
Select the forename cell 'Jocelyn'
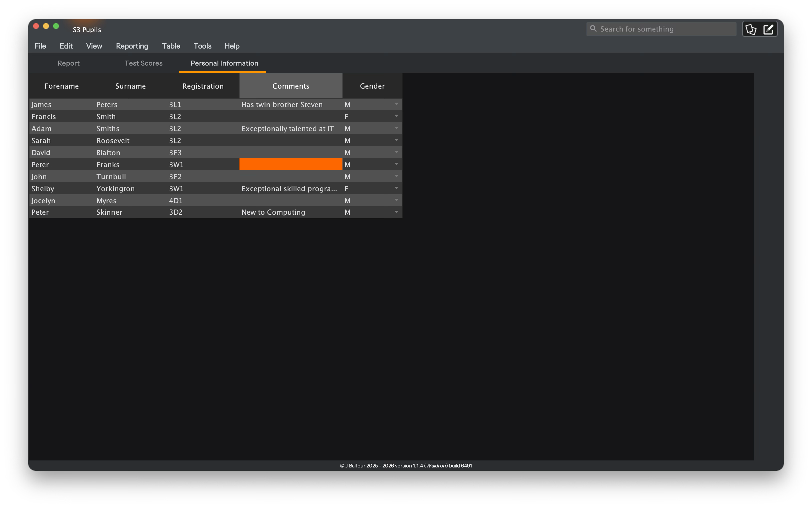point(62,201)
